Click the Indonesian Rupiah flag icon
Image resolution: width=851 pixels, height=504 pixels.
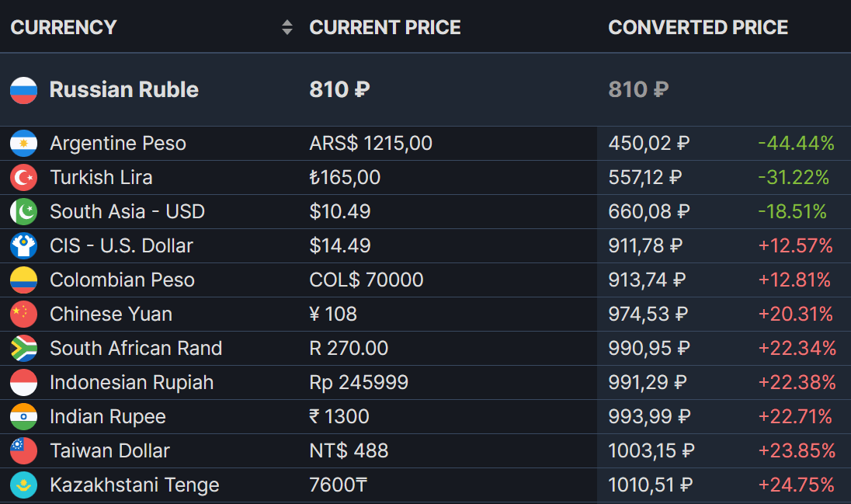23,382
